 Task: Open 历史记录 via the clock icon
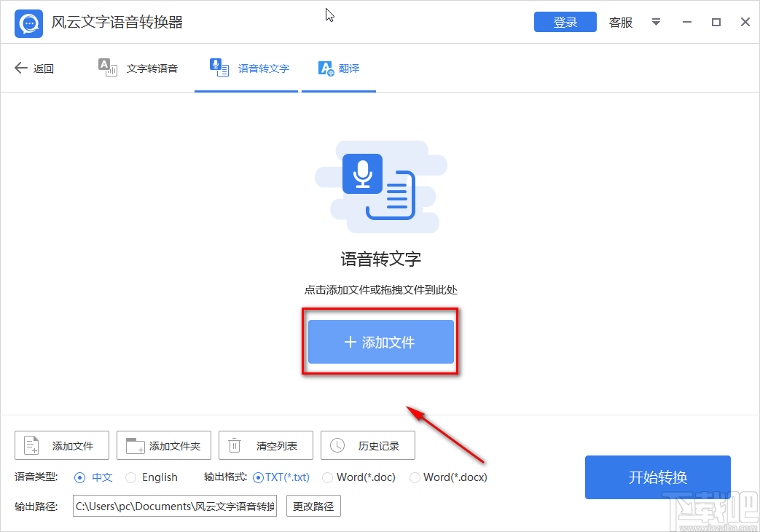click(336, 445)
